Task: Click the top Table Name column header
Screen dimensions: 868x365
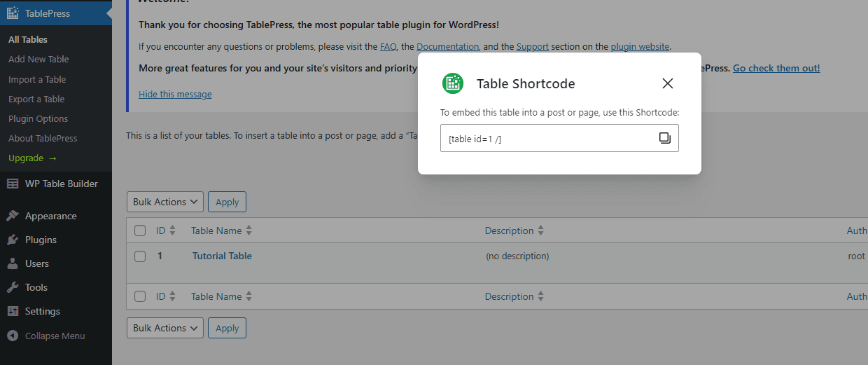Action: pos(216,230)
